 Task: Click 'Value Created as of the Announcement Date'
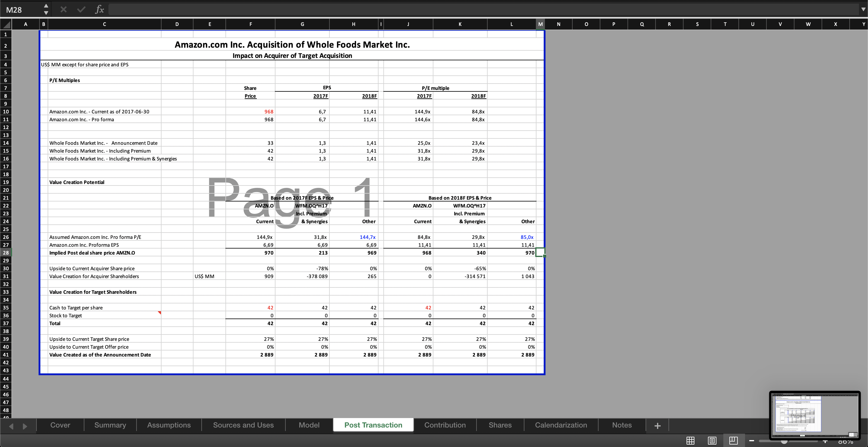[100, 355]
